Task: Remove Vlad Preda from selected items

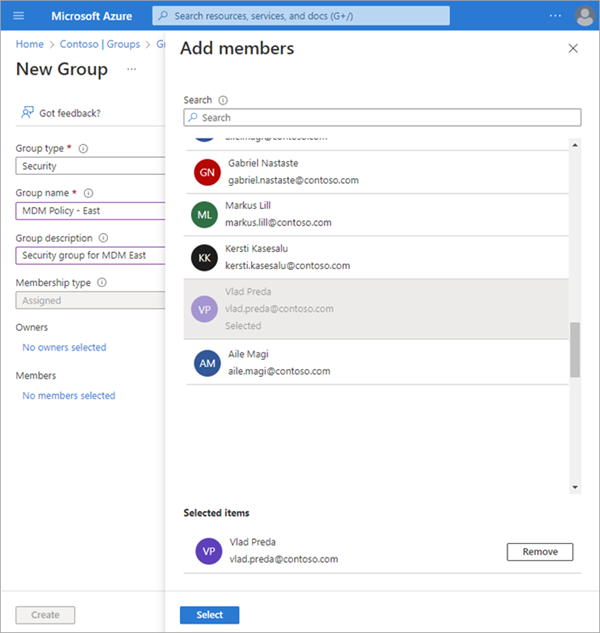Action: 539,552
